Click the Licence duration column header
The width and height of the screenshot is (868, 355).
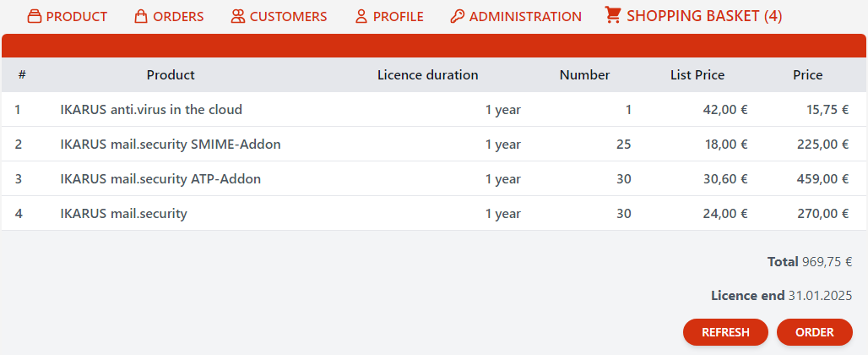tap(428, 74)
